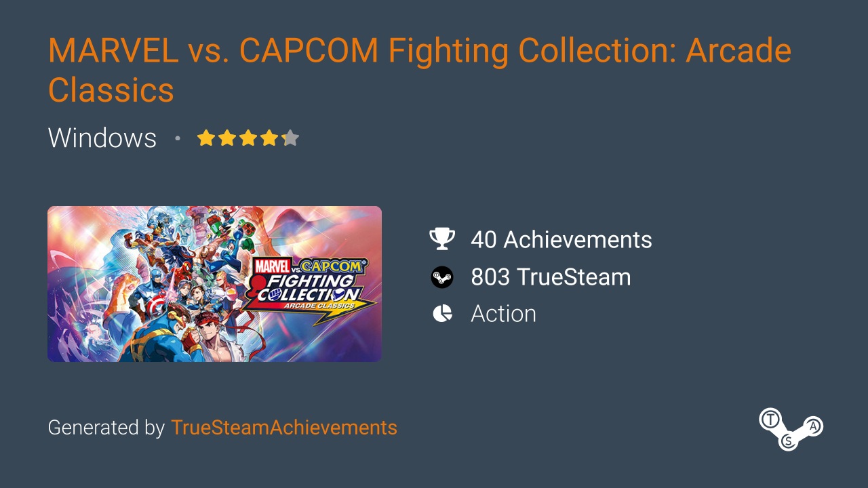Select the 40 Achievements text

(561, 239)
